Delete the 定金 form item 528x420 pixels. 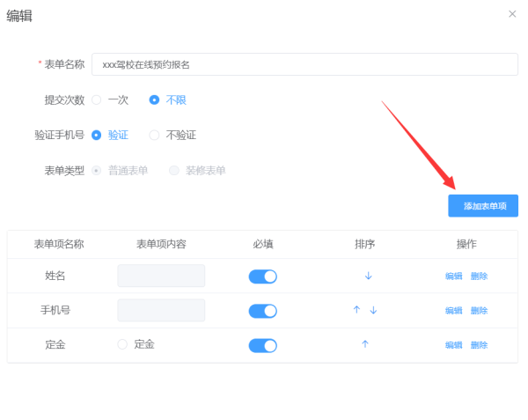pos(479,345)
